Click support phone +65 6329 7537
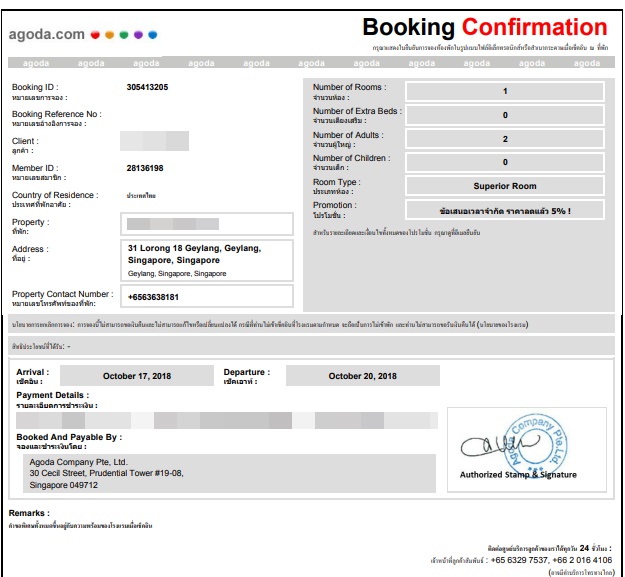625x577 pixels. [x=519, y=560]
